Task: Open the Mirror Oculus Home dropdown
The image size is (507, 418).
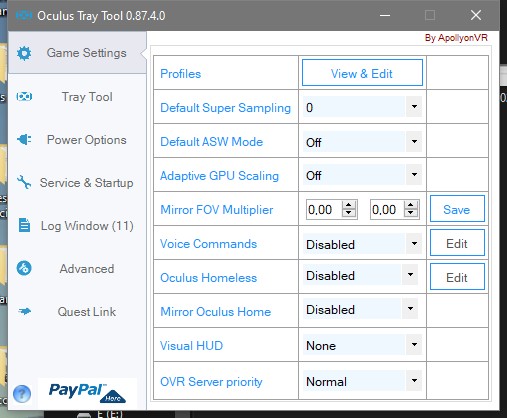Action: click(410, 309)
